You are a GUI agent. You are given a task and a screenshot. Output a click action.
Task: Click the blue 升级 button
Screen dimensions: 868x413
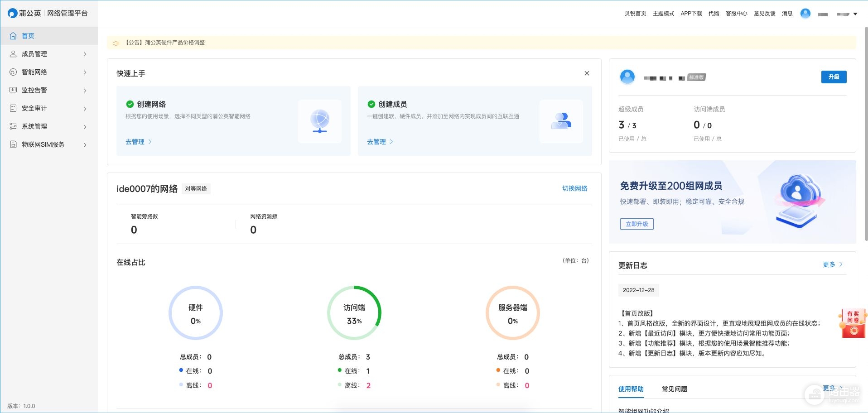pos(834,77)
